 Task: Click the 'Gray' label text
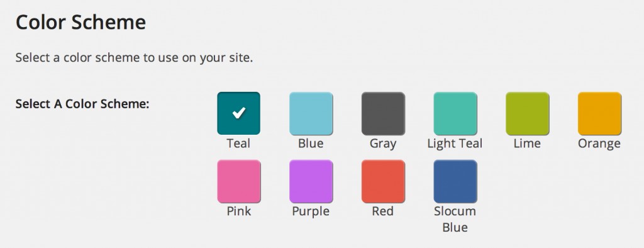point(383,144)
